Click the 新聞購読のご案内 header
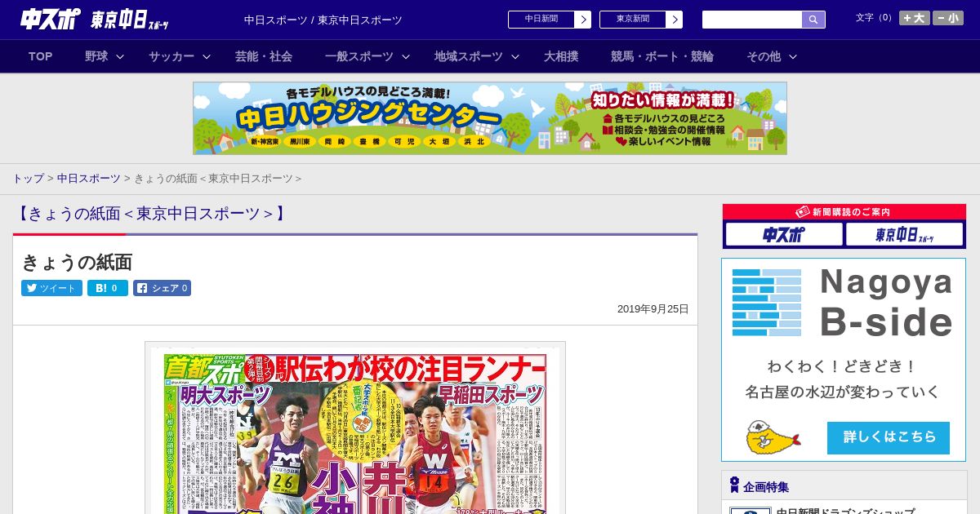The width and height of the screenshot is (980, 514). click(x=844, y=211)
